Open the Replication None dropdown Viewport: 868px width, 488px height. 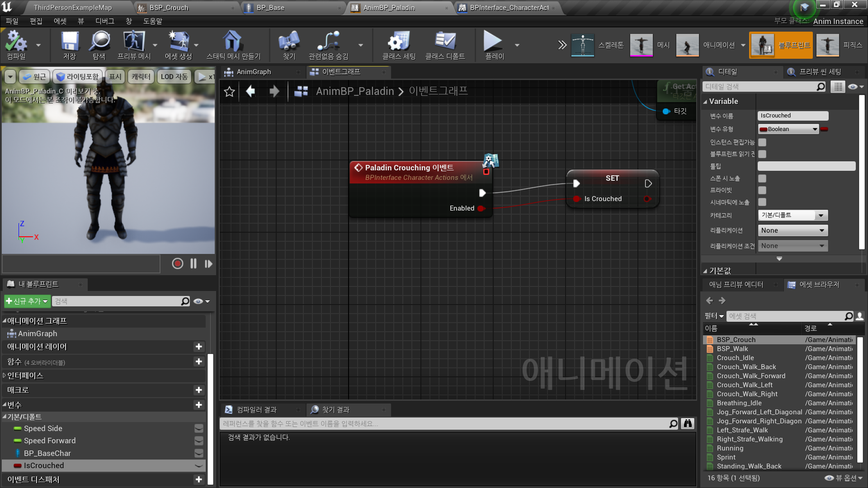coord(793,230)
